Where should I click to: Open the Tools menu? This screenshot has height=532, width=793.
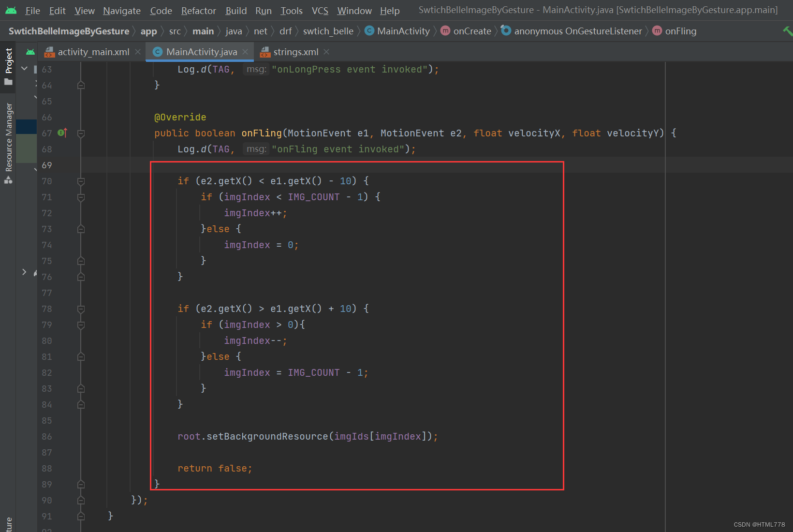(292, 11)
